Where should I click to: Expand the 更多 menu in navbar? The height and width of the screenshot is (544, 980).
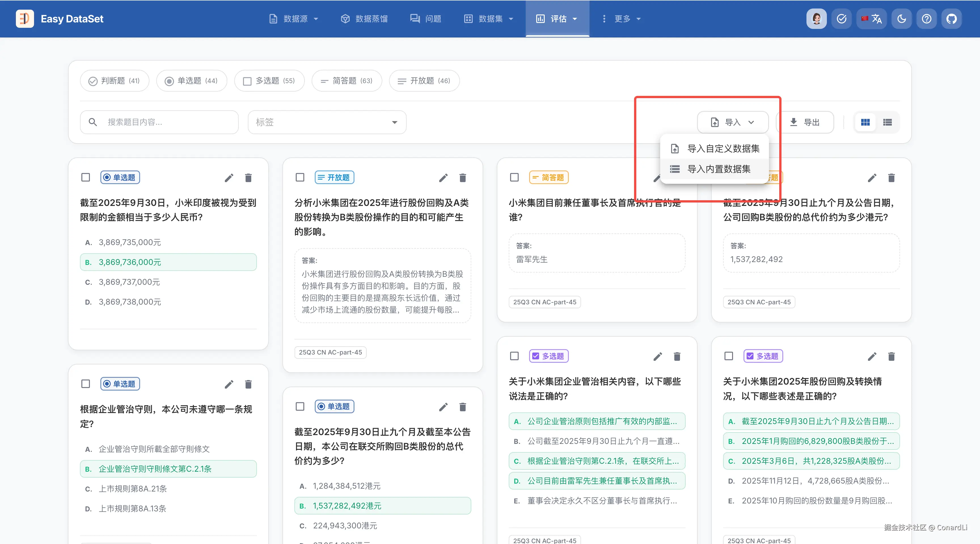point(622,19)
